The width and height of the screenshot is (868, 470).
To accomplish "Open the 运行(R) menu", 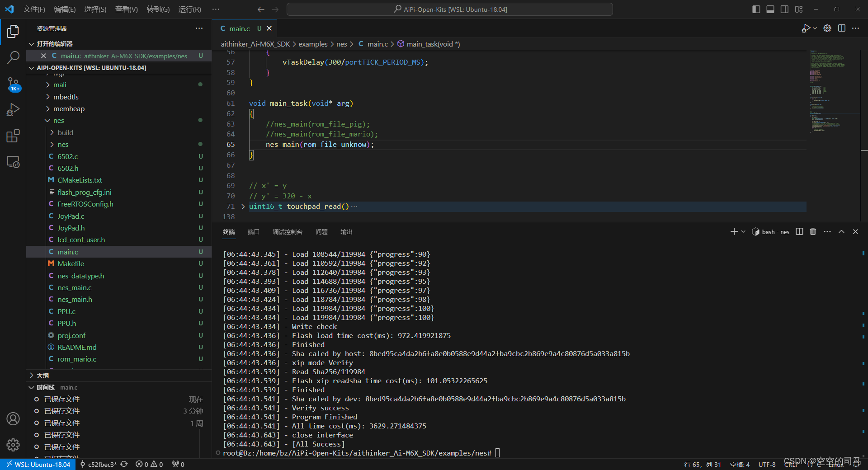I will point(189,9).
